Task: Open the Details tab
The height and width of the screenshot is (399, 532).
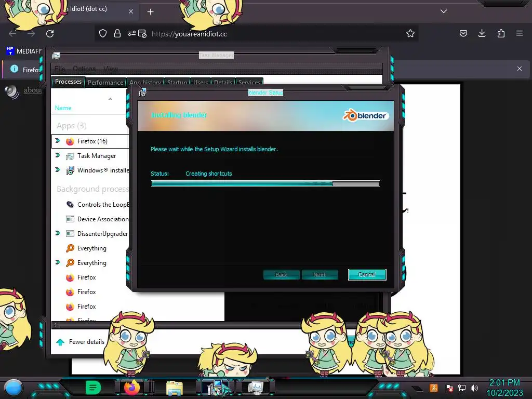Action: click(x=223, y=83)
